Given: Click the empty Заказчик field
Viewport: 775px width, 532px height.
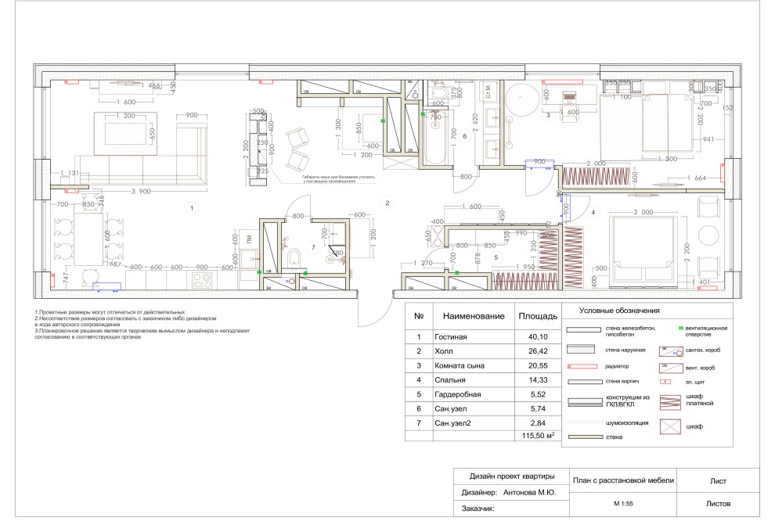Looking at the screenshot, I should tap(532, 509).
